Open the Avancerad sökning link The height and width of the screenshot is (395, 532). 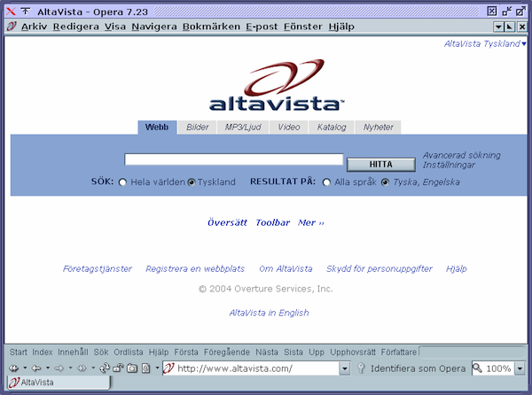point(461,155)
